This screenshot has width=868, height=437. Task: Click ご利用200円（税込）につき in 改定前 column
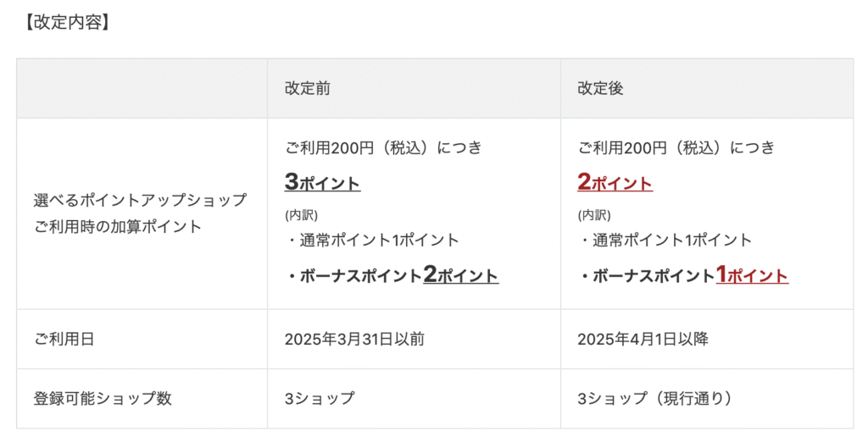(384, 147)
